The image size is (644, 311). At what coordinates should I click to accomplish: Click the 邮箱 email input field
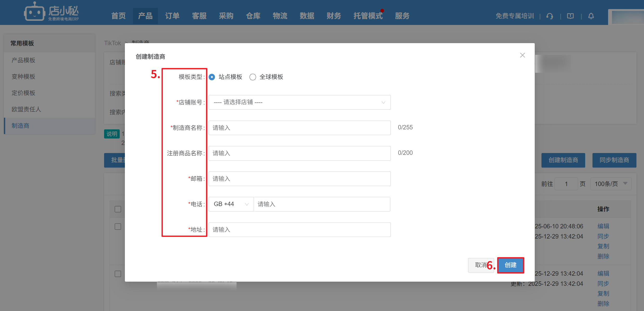click(x=299, y=179)
